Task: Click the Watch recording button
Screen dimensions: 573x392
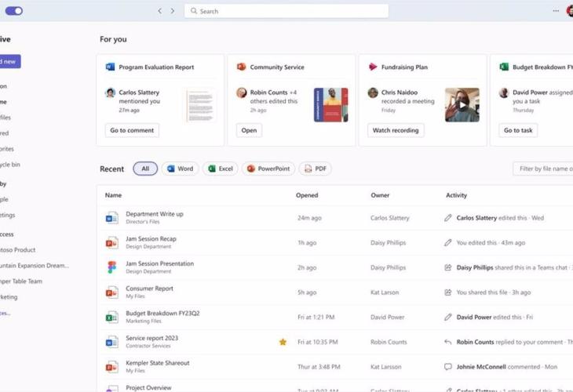Action: 396,130
